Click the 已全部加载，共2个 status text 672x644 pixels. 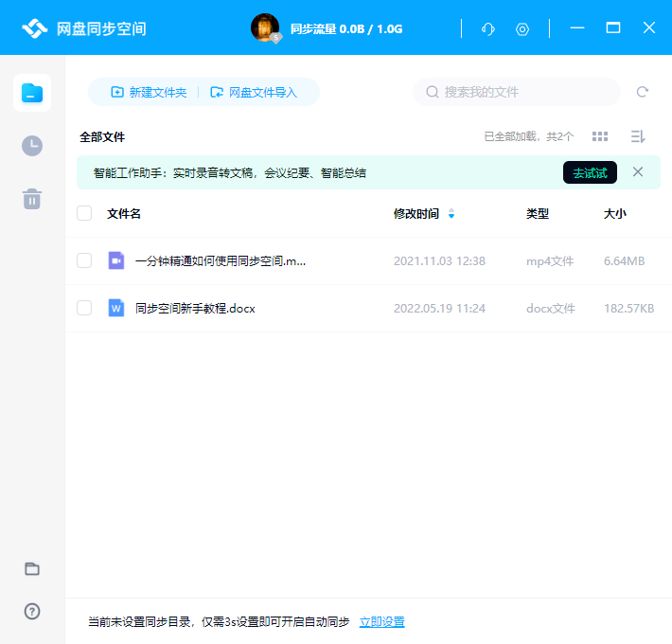(528, 136)
